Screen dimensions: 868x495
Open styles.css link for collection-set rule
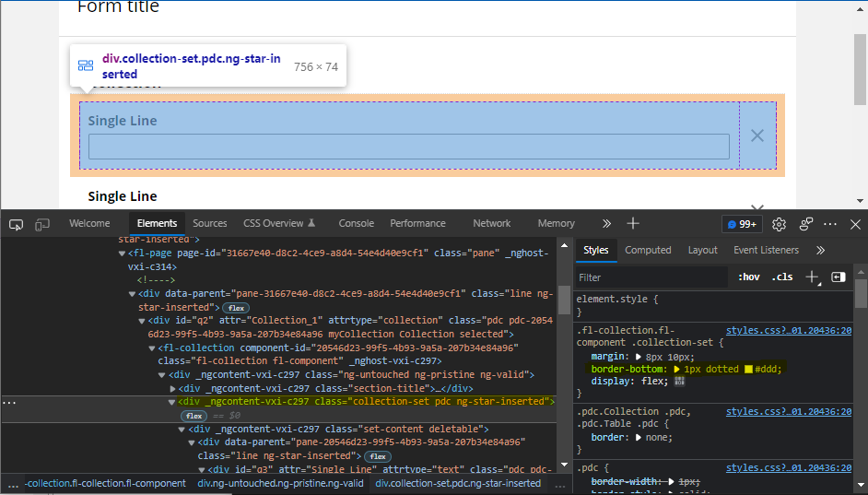point(789,331)
